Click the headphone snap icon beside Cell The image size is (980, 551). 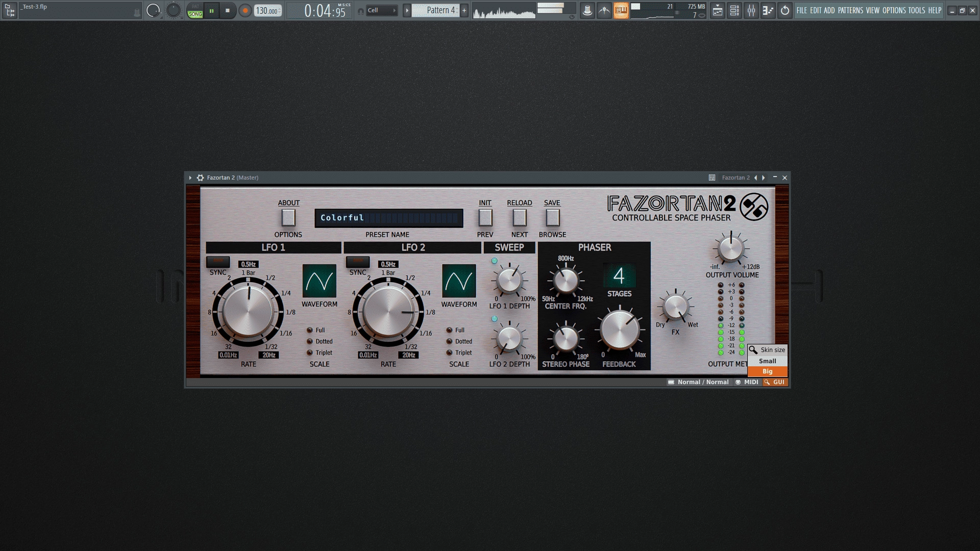(x=360, y=11)
